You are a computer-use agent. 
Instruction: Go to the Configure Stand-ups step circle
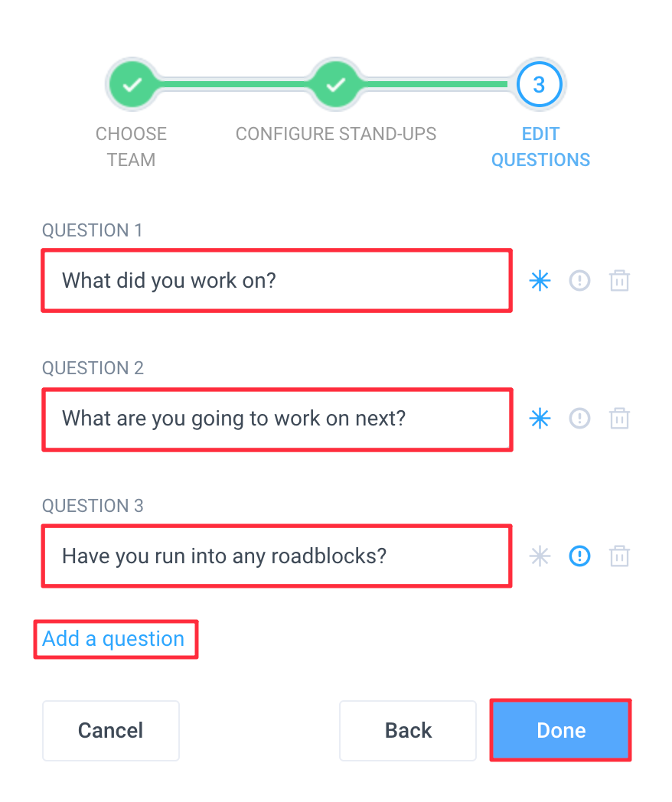[x=335, y=84]
